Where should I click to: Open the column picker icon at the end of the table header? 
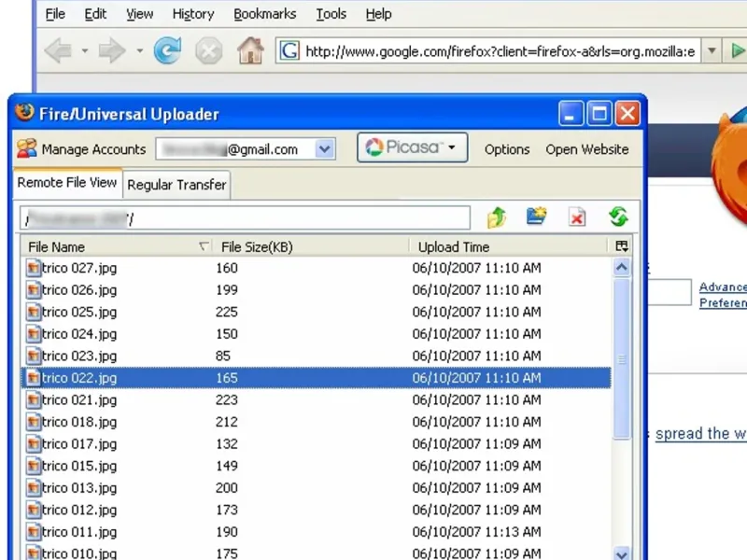[622, 246]
